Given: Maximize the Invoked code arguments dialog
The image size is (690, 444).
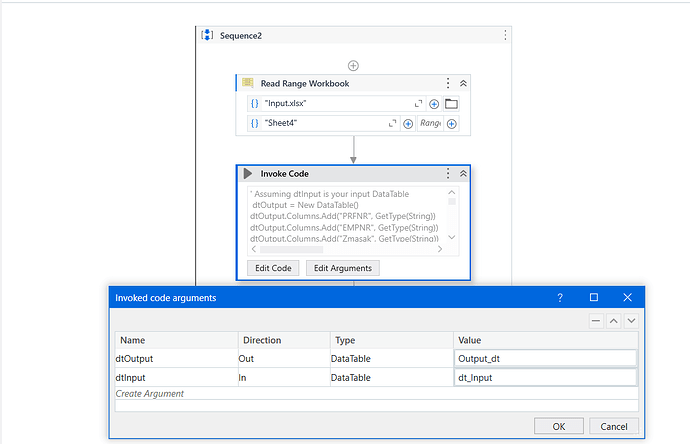Looking at the screenshot, I should coord(594,297).
